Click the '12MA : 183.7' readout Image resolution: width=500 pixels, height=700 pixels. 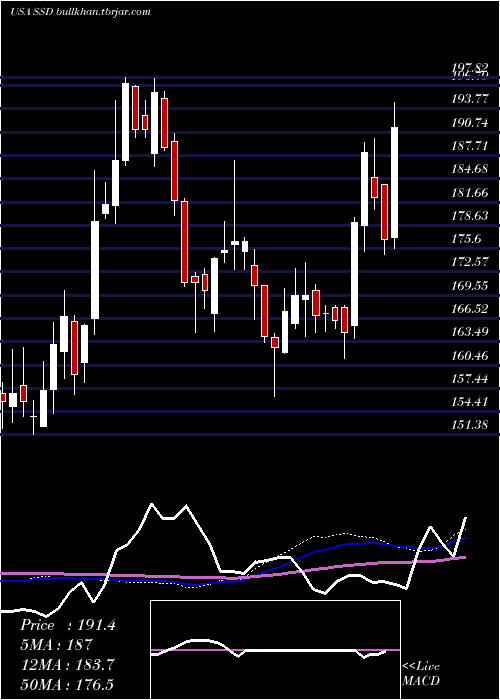tap(67, 665)
